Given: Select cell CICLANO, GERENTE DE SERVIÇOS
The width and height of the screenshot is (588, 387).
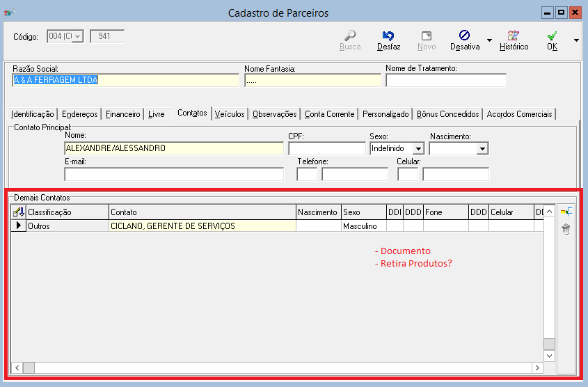Looking at the screenshot, I should pyautogui.click(x=202, y=226).
